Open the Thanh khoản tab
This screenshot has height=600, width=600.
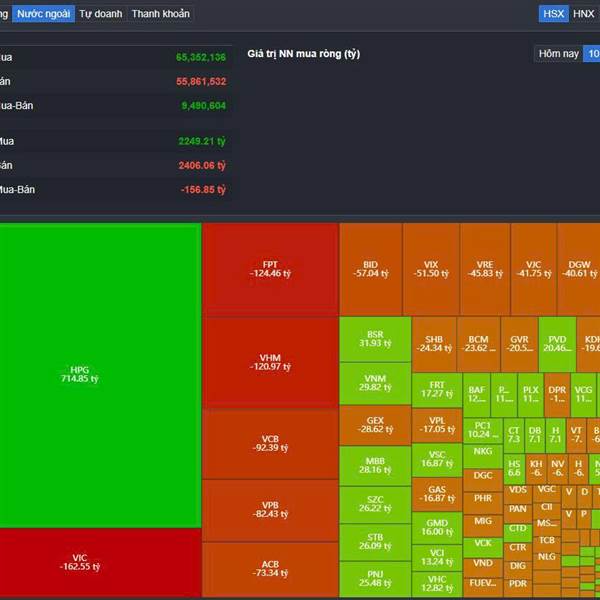pos(160,14)
